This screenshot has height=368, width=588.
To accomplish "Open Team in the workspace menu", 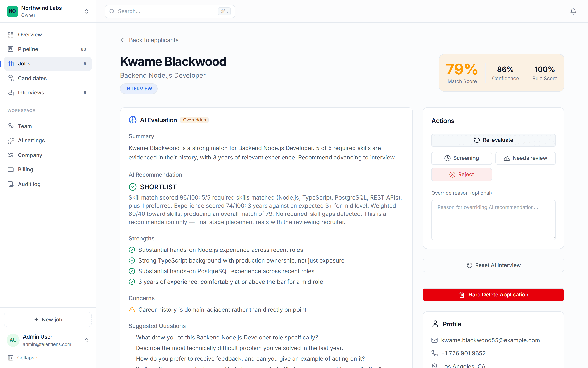I will pos(48,126).
